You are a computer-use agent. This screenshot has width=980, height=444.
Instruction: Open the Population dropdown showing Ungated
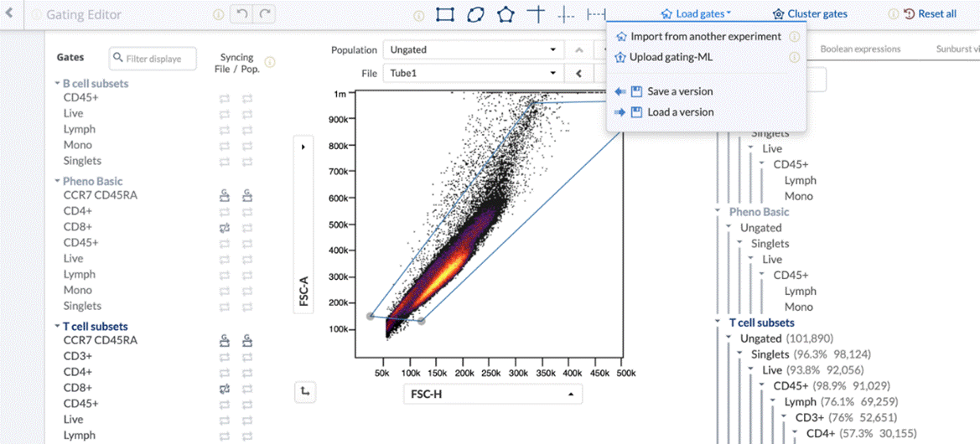click(473, 49)
